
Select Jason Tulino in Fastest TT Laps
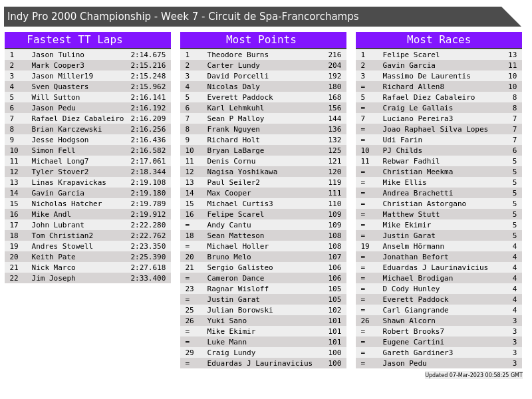coord(58,55)
